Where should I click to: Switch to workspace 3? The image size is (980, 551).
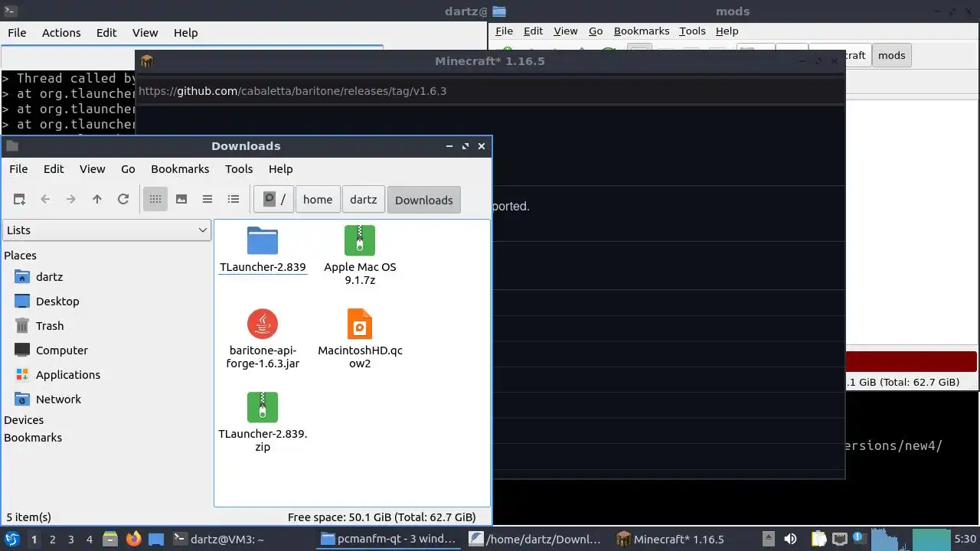(x=70, y=540)
